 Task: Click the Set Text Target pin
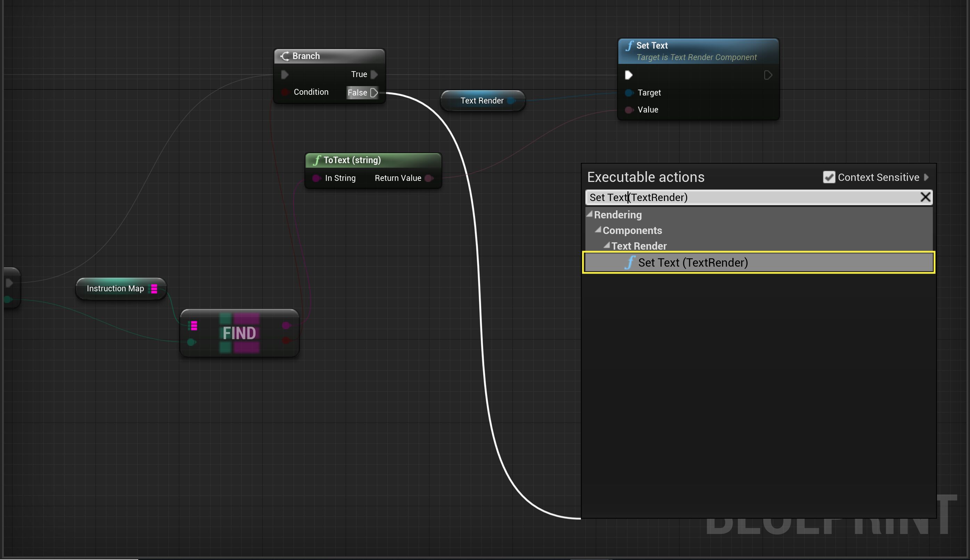click(x=629, y=93)
